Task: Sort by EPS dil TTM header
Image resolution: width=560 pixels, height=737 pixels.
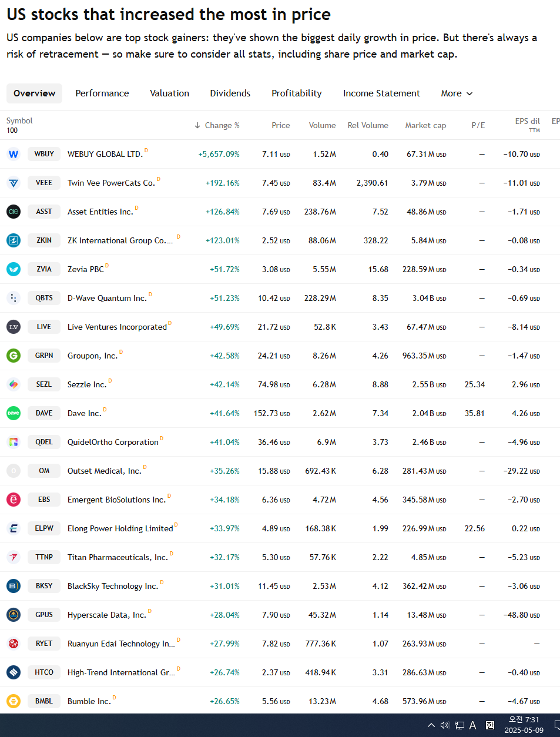Action: (x=527, y=125)
